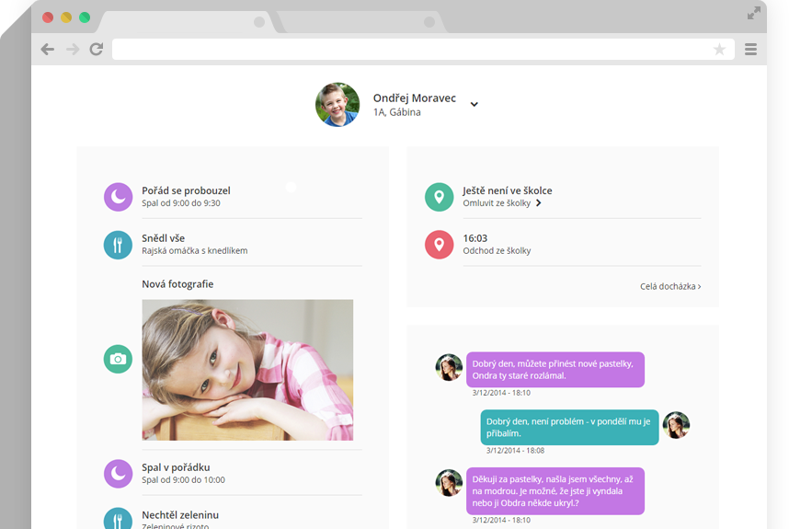Reload the page with the refresh icon
Screen dimensions: 812x529
pyautogui.click(x=97, y=50)
